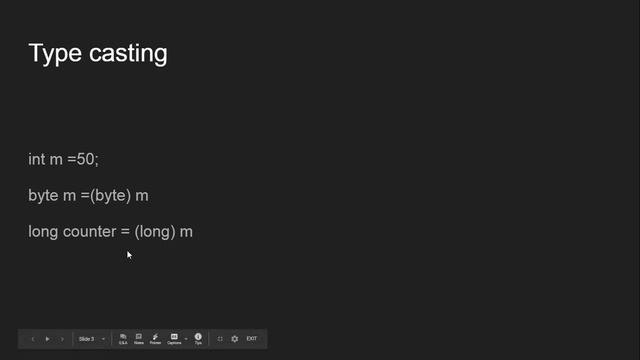Screen dimensions: 640x360
Task: Open the Q&A audience tool
Action: point(123,339)
